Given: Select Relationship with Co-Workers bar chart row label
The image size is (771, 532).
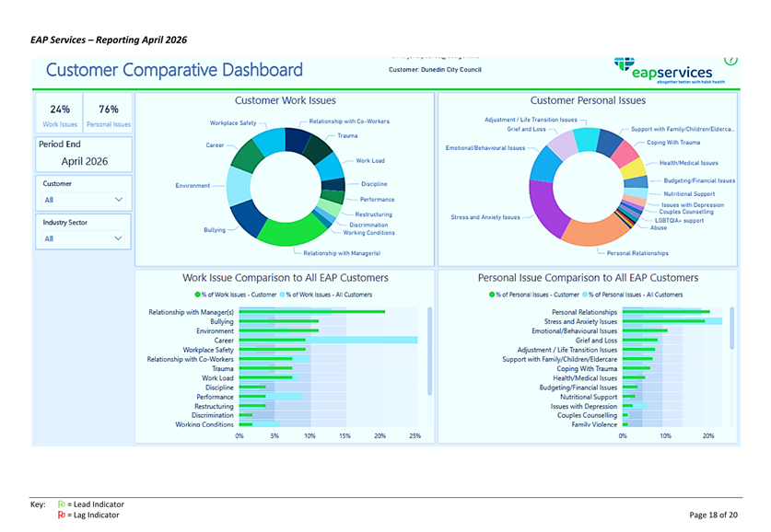Looking at the screenshot, I should 191,359.
